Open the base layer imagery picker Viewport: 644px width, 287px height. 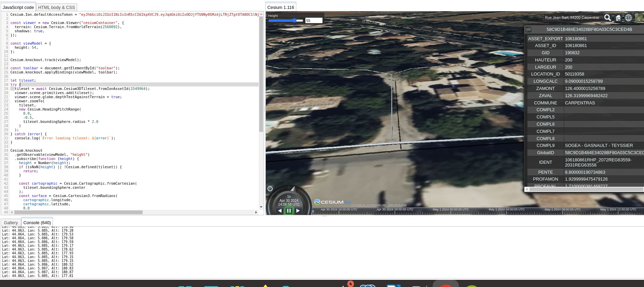pyautogui.click(x=639, y=18)
